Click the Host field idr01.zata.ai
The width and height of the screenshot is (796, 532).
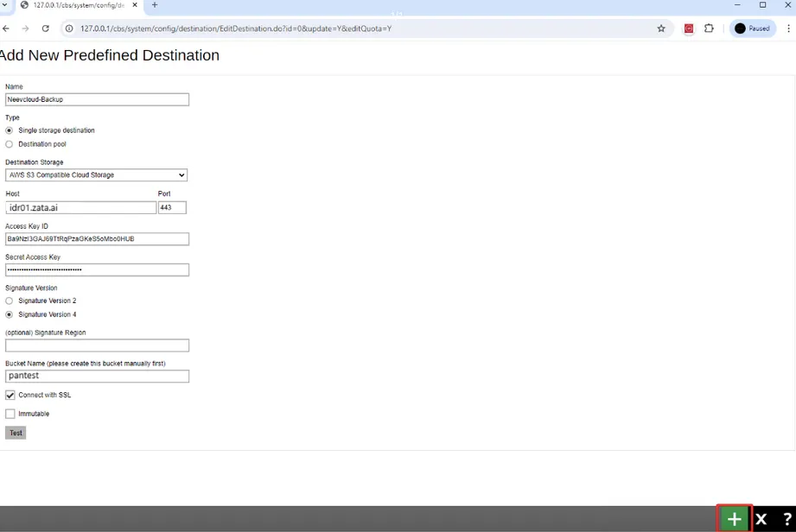(x=80, y=207)
